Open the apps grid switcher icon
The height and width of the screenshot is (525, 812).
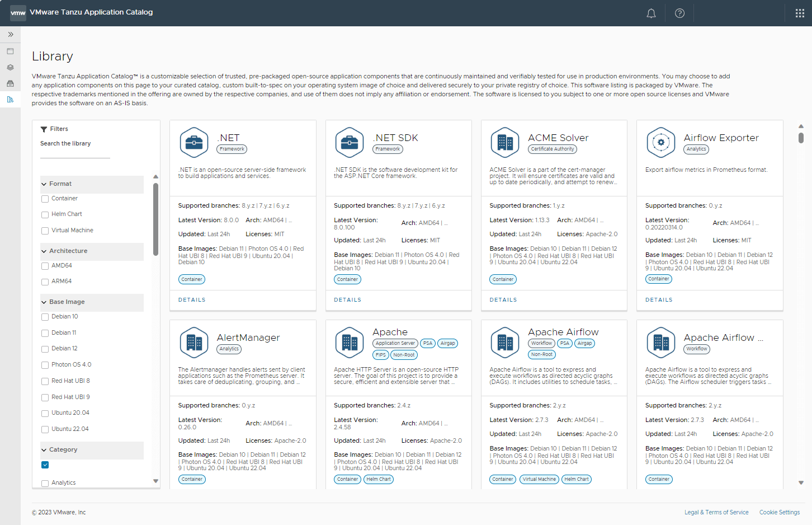[x=800, y=13]
